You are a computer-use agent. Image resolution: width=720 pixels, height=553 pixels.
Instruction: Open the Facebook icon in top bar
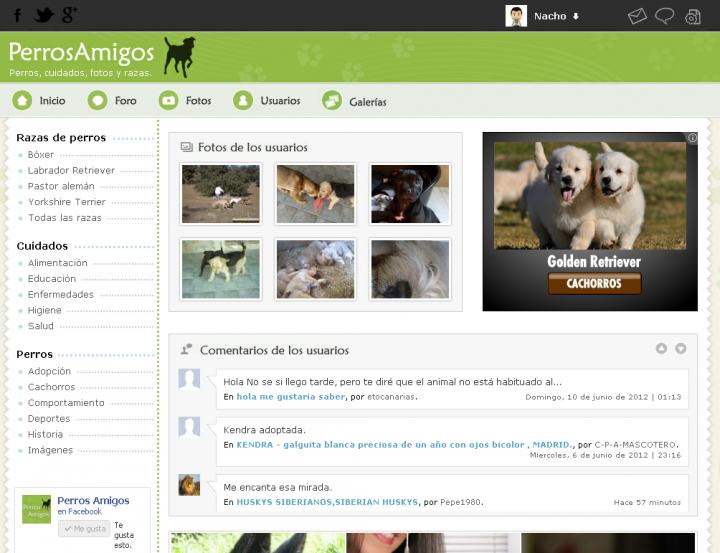point(17,15)
